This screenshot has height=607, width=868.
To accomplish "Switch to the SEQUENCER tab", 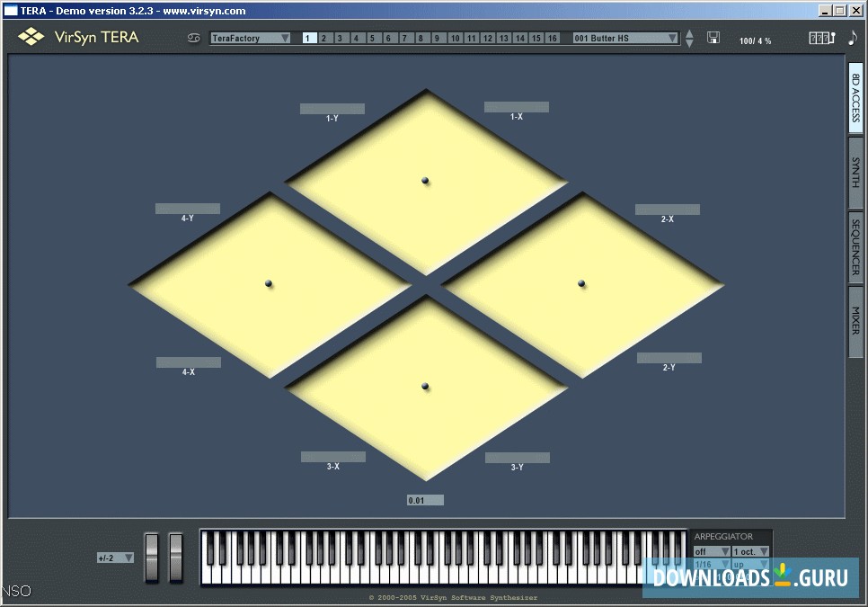I will click(855, 247).
